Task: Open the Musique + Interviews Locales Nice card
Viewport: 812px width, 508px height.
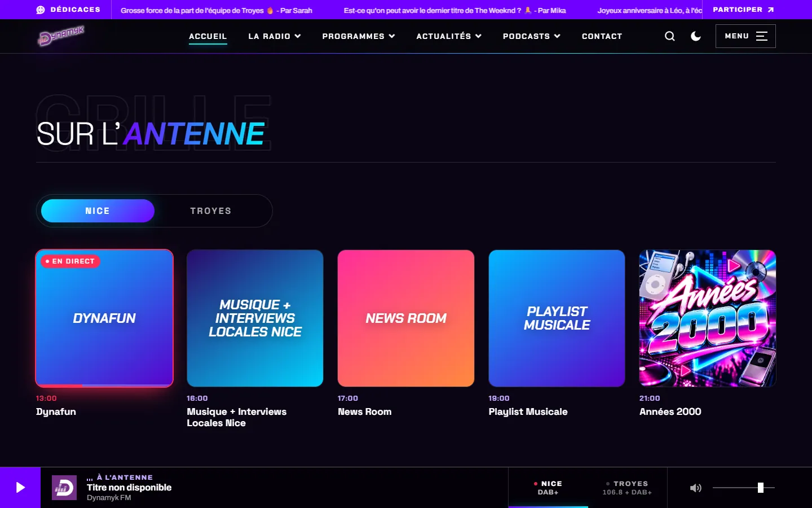Action: [x=255, y=318]
